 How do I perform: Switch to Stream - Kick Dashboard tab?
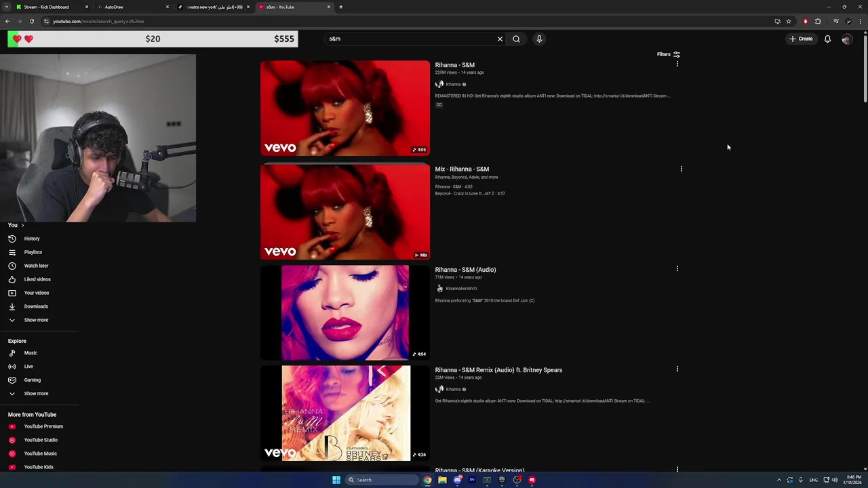tap(46, 7)
